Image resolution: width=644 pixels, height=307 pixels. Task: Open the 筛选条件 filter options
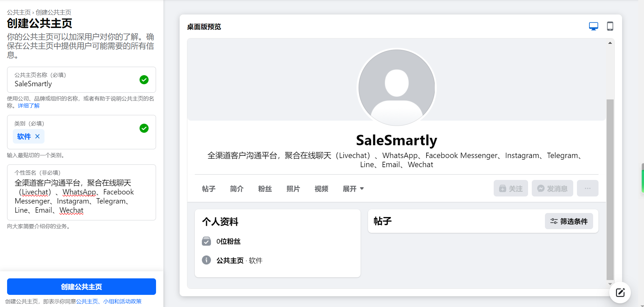[x=569, y=221]
